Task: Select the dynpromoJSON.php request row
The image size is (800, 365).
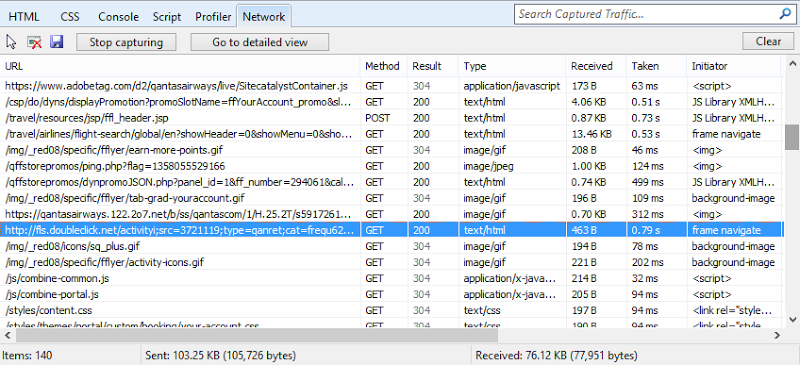Action: pos(391,182)
